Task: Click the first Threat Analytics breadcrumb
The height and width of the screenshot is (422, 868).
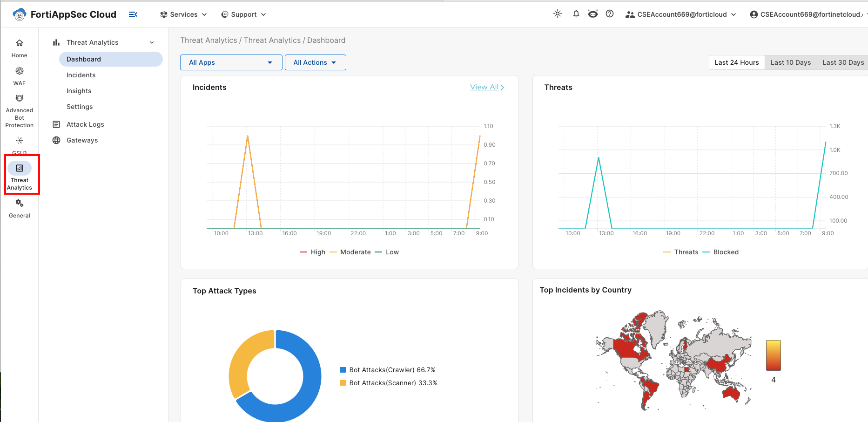Action: point(209,41)
